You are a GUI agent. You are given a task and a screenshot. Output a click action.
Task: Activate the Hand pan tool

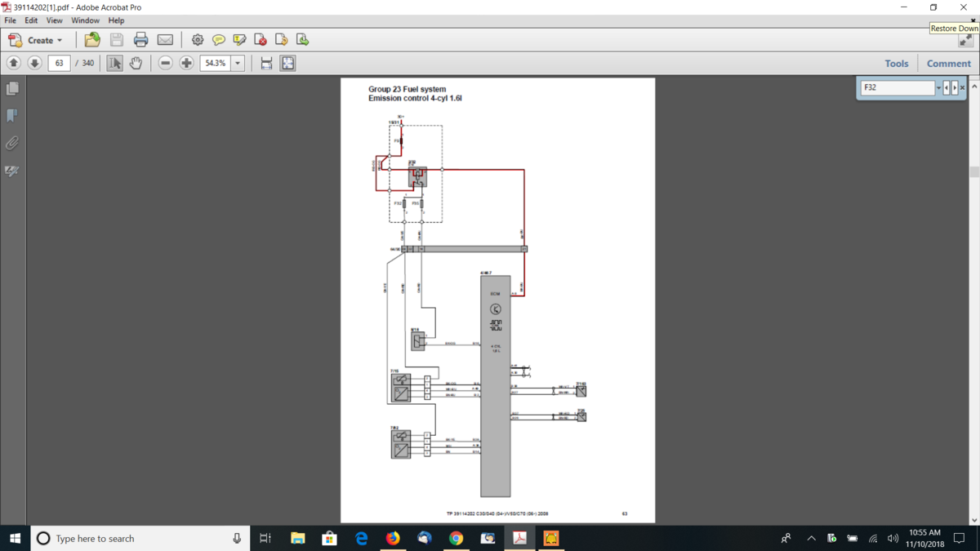pyautogui.click(x=136, y=63)
